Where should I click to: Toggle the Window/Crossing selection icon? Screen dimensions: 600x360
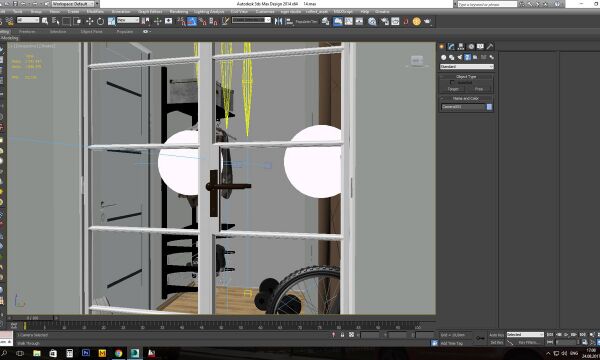[x=77, y=21]
